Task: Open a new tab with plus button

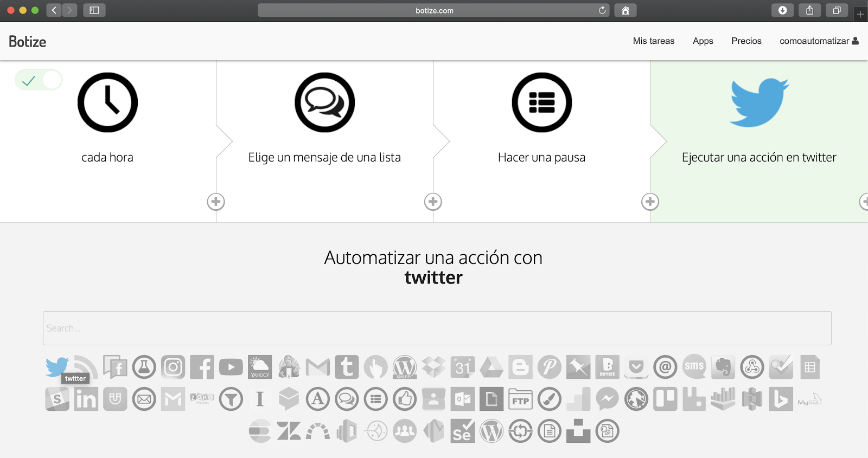Action: (860, 14)
